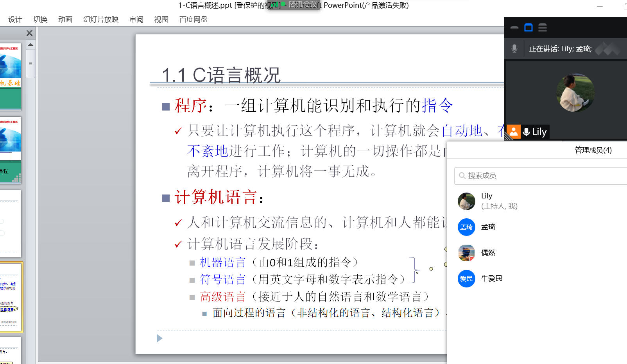
Task: Open the 百度网盘 tab
Action: [193, 20]
